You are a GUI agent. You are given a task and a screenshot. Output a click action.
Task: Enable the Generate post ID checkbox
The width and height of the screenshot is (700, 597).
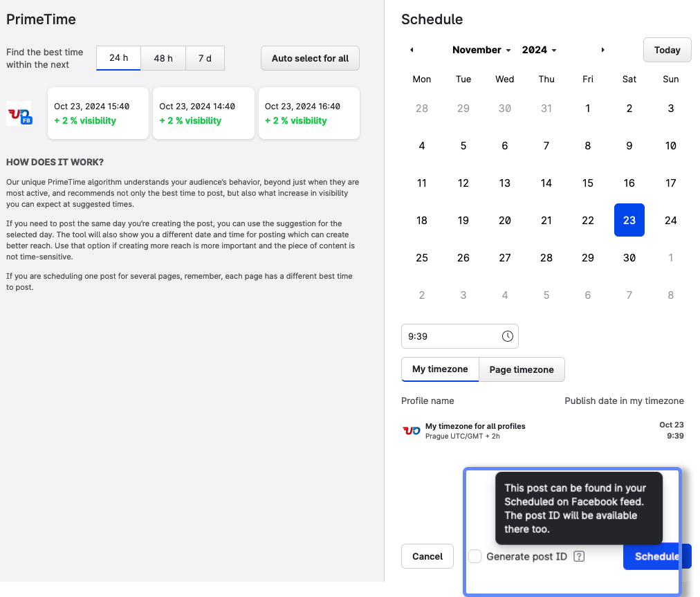pos(475,556)
